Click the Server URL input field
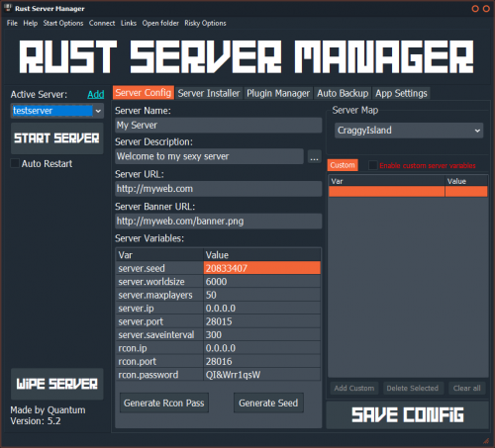The width and height of the screenshot is (495, 448). coord(218,189)
